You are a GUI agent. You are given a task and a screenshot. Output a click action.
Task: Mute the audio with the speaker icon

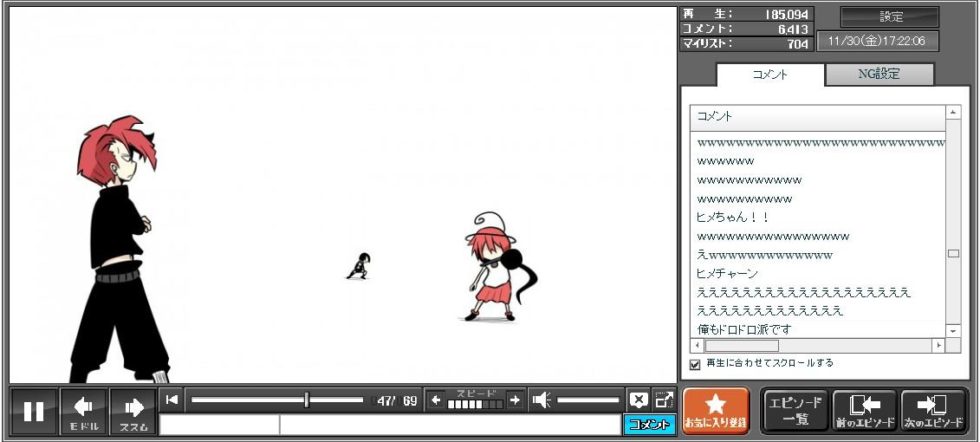[x=542, y=400]
